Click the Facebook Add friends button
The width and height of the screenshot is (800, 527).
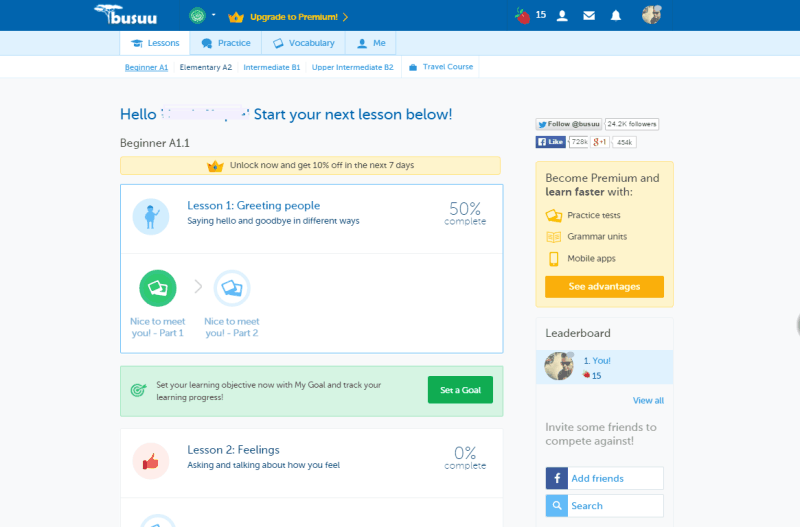[604, 479]
